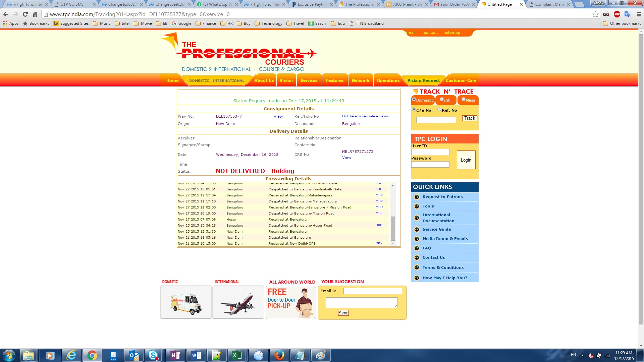Click here to view reference no. link
The width and height of the screenshot is (644, 362).
coord(365,116)
